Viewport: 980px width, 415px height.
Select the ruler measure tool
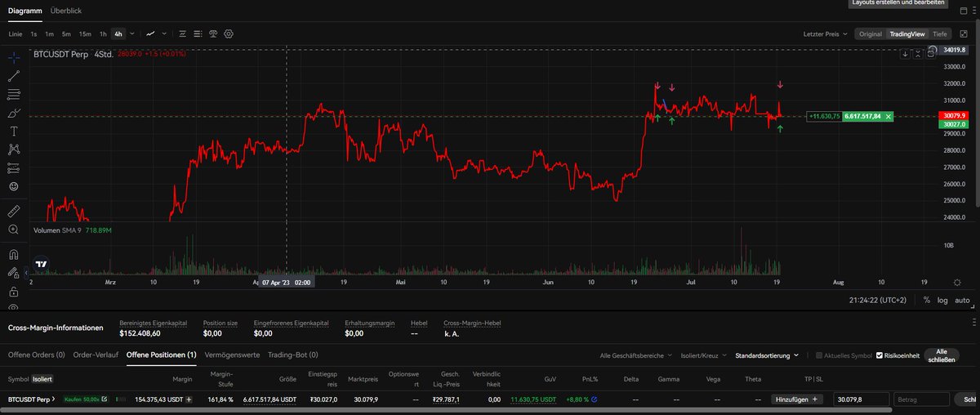[14, 211]
